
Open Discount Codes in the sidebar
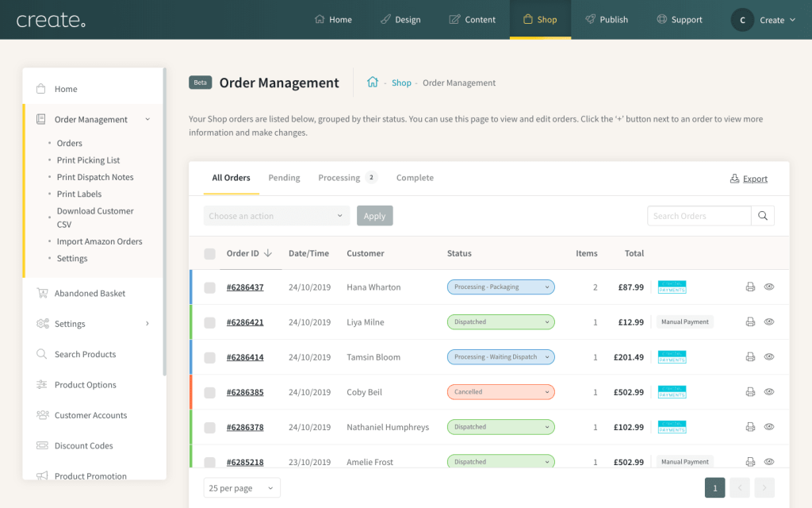83,446
